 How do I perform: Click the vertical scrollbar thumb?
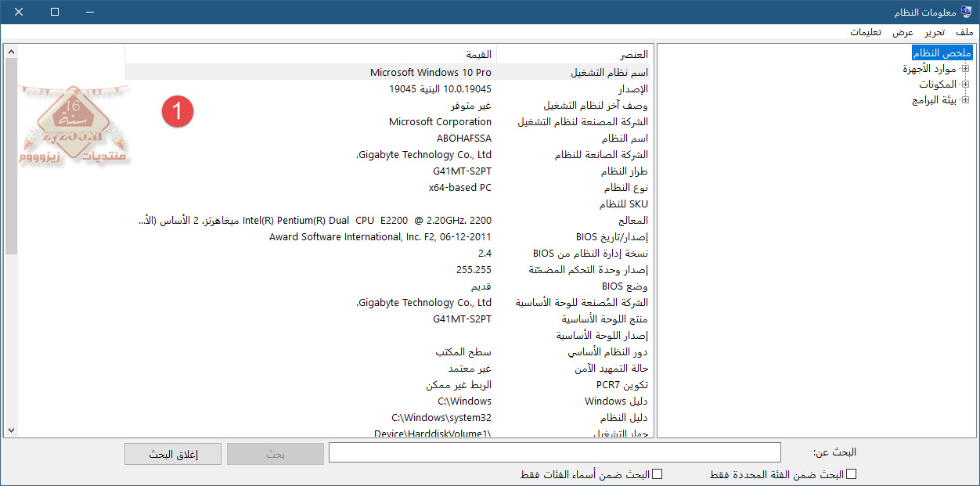pyautogui.click(x=11, y=157)
